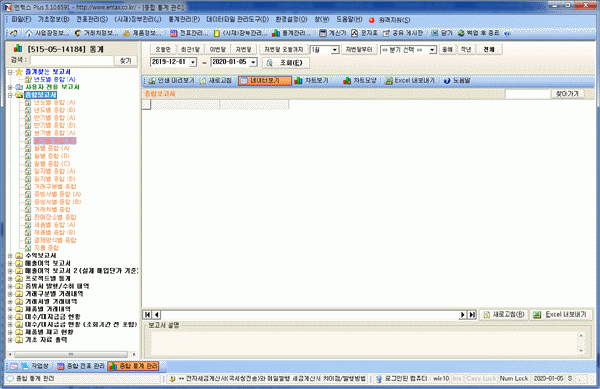The height and width of the screenshot is (389, 600).
Task: Click the 전표관리 toolbar icon
Action: point(173,33)
